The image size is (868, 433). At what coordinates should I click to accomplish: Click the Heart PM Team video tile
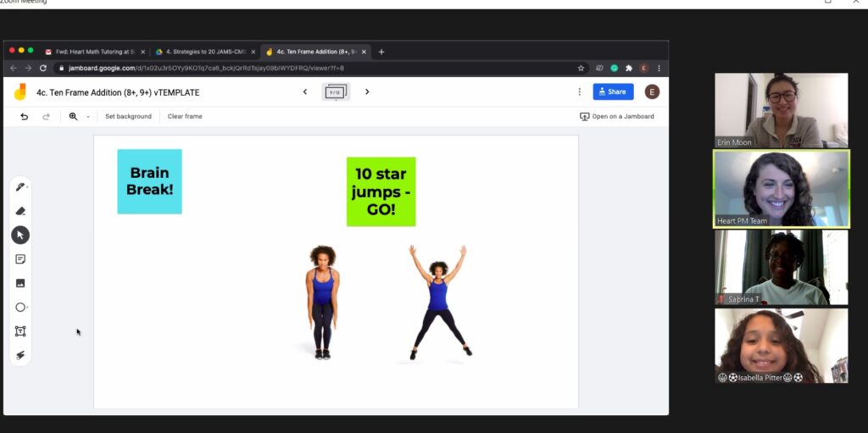pyautogui.click(x=781, y=189)
